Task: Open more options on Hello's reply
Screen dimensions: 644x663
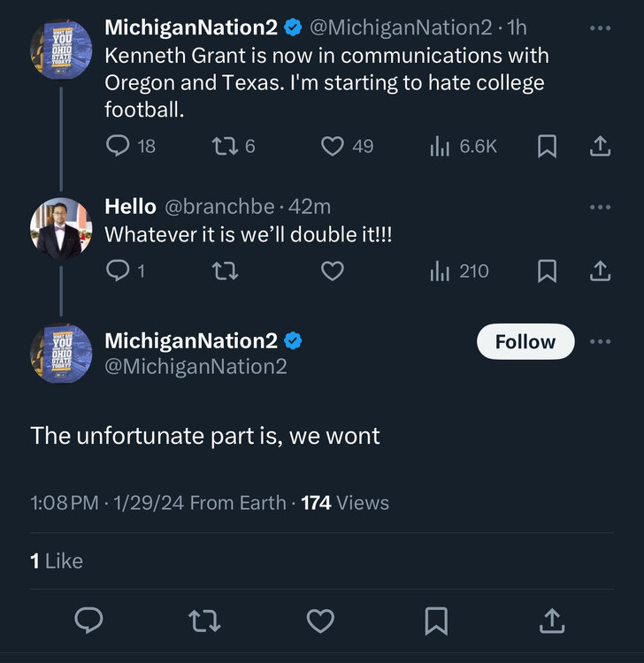Action: (x=600, y=207)
